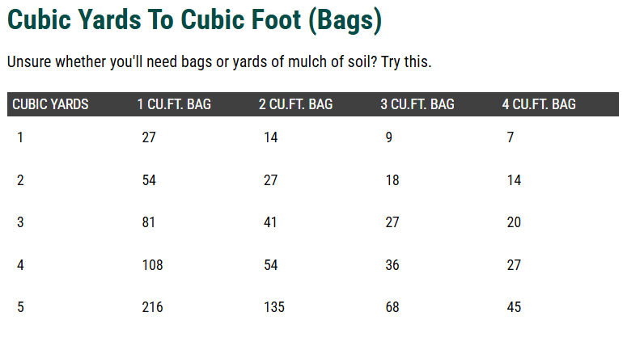644x346 pixels.
Task: Select the cell showing 18
Action: (392, 180)
